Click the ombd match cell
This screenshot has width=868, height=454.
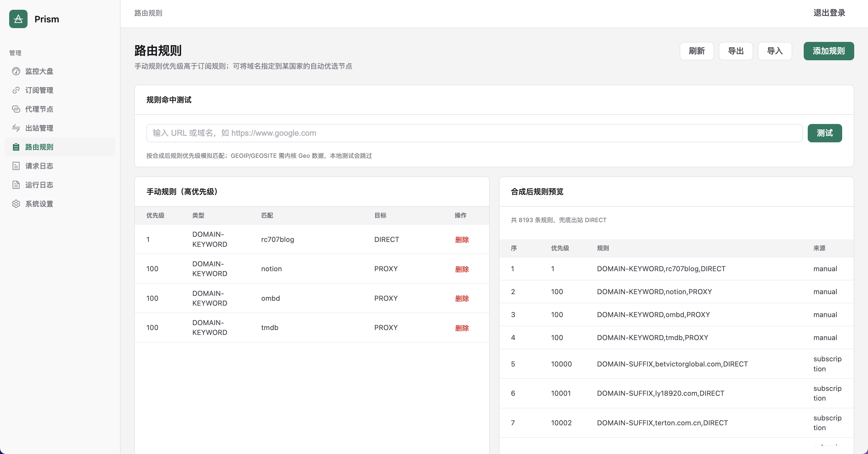point(270,298)
